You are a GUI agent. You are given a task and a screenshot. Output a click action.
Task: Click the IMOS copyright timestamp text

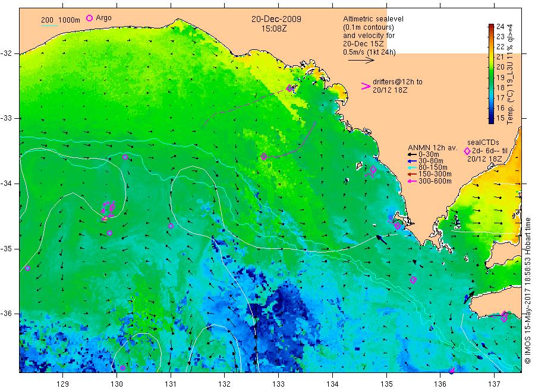click(x=527, y=291)
